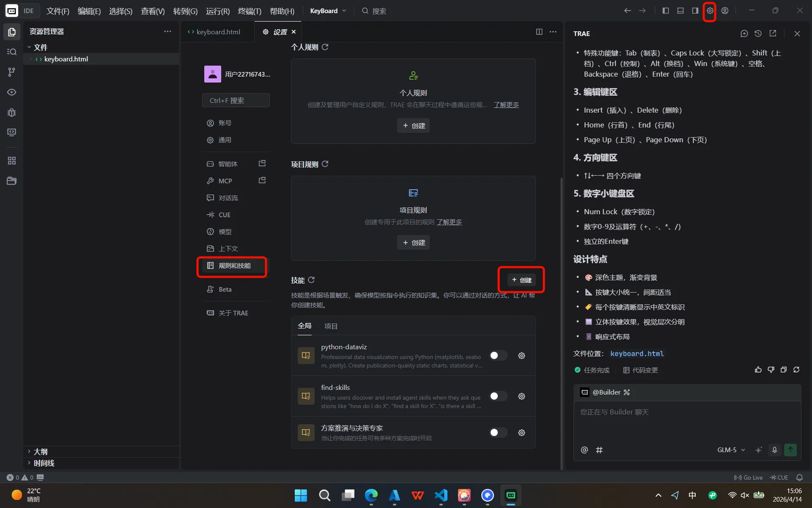Select 全局 skills tab

304,326
